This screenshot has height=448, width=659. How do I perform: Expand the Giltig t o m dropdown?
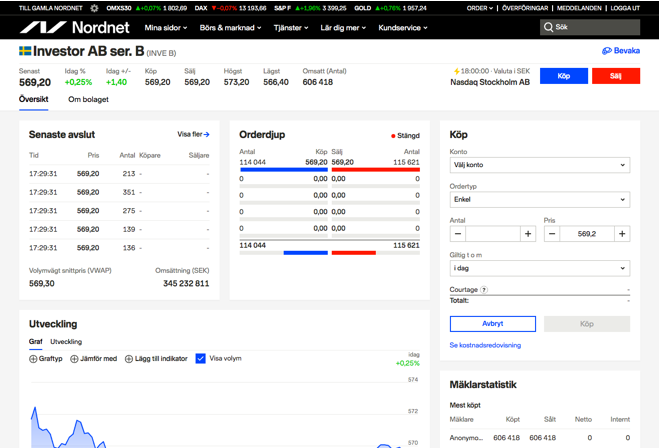(x=539, y=268)
